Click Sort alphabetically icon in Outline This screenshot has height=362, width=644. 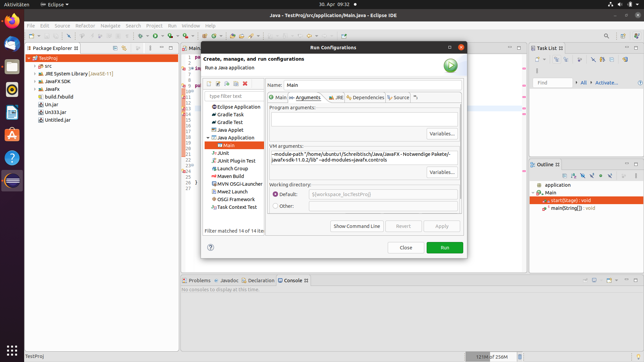[x=574, y=176]
